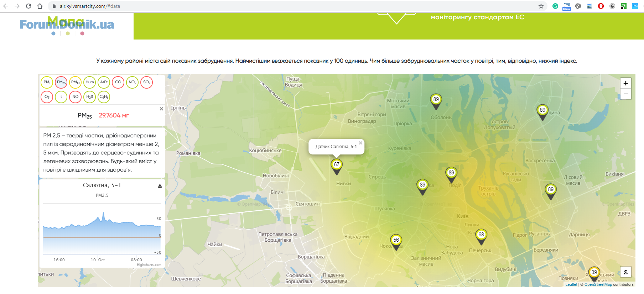Zoom in on the map

click(x=626, y=83)
